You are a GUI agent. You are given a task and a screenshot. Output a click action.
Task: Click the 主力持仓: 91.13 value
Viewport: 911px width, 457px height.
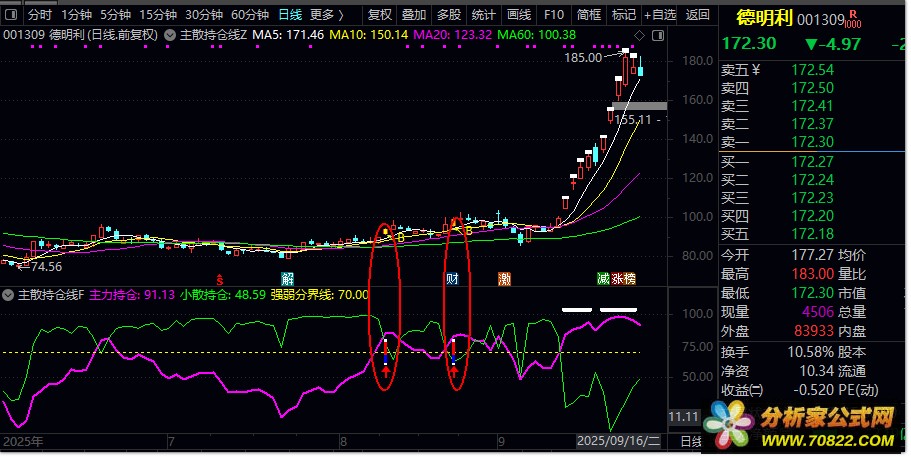pos(132,295)
